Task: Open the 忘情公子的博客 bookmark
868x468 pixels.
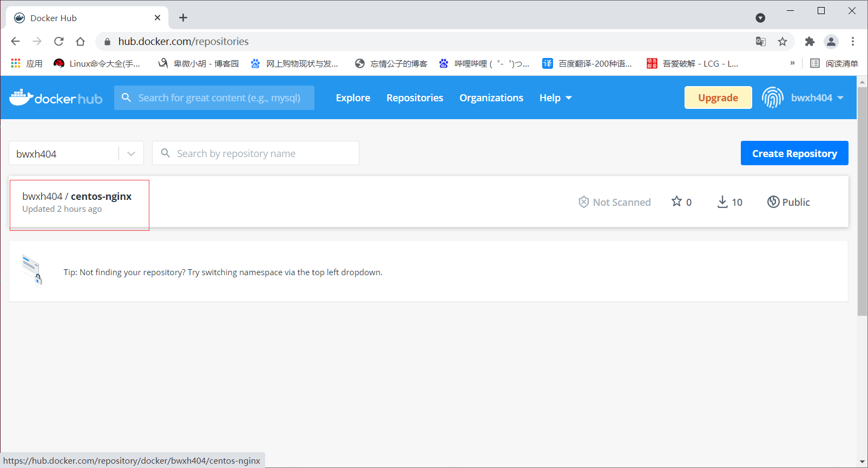Action: (x=391, y=63)
